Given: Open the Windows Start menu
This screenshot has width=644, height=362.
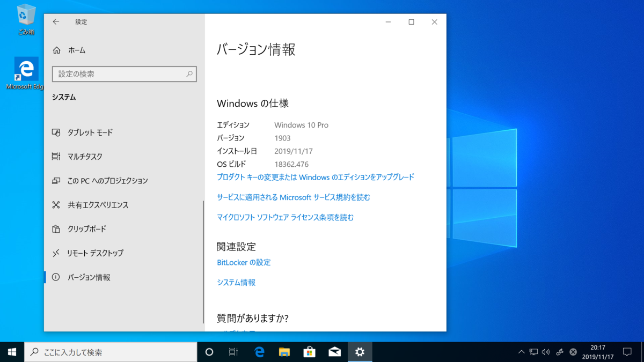Looking at the screenshot, I should click(x=12, y=352).
